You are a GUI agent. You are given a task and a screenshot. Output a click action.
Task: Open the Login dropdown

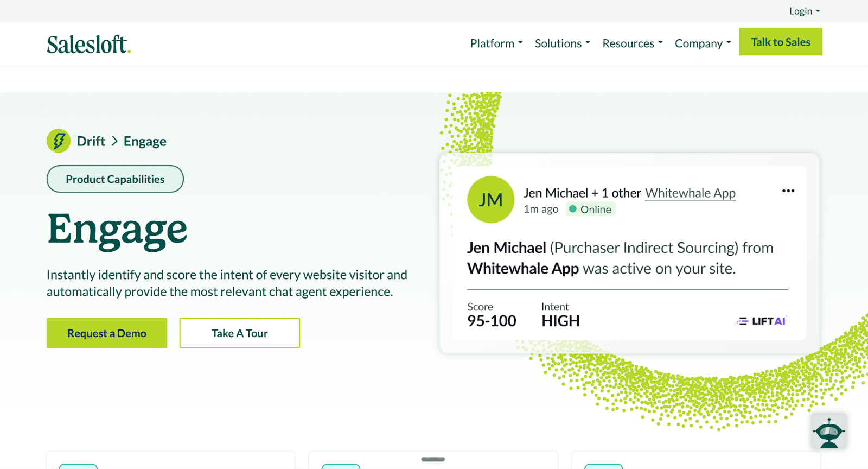pos(803,10)
